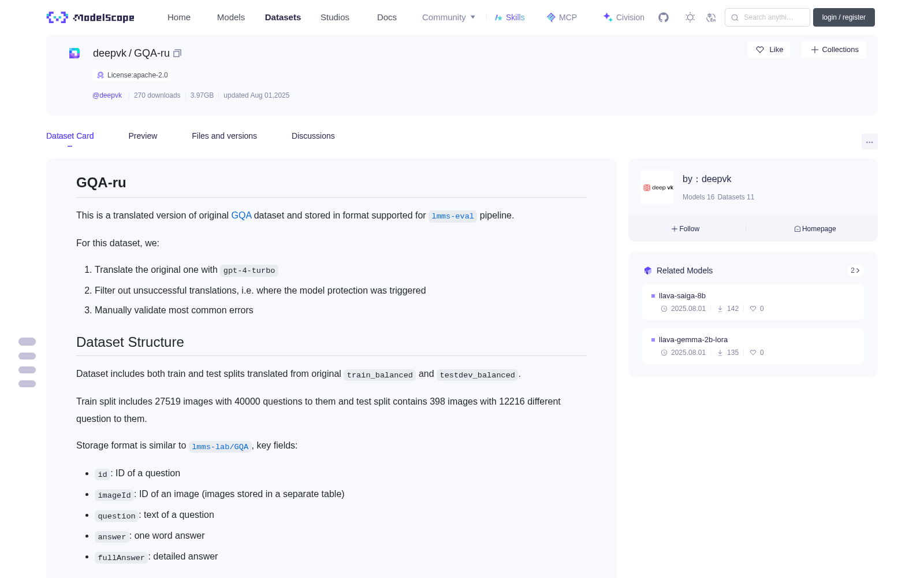
Task: Expand Related Models with the arrow
Action: tap(855, 271)
